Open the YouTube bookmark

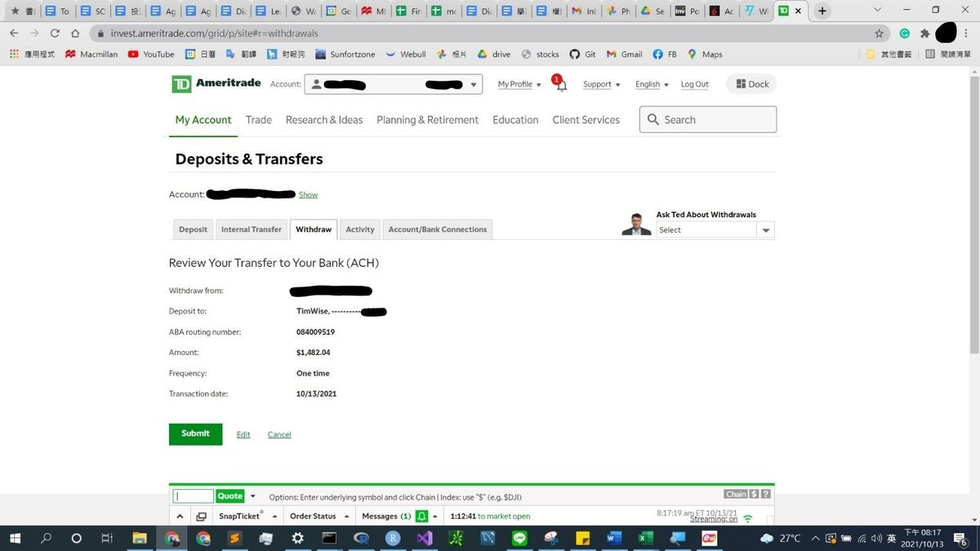(x=151, y=54)
